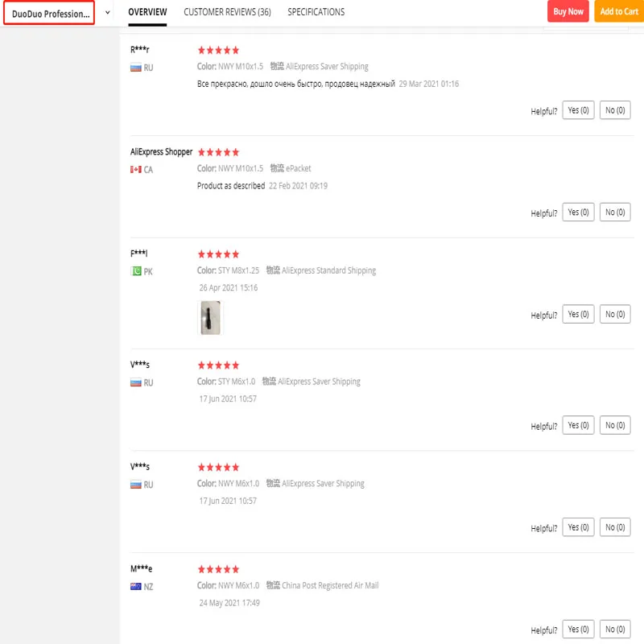Screen dimensions: 644x644
Task: Click the 'ePacket' shipping text
Action: pos(299,168)
